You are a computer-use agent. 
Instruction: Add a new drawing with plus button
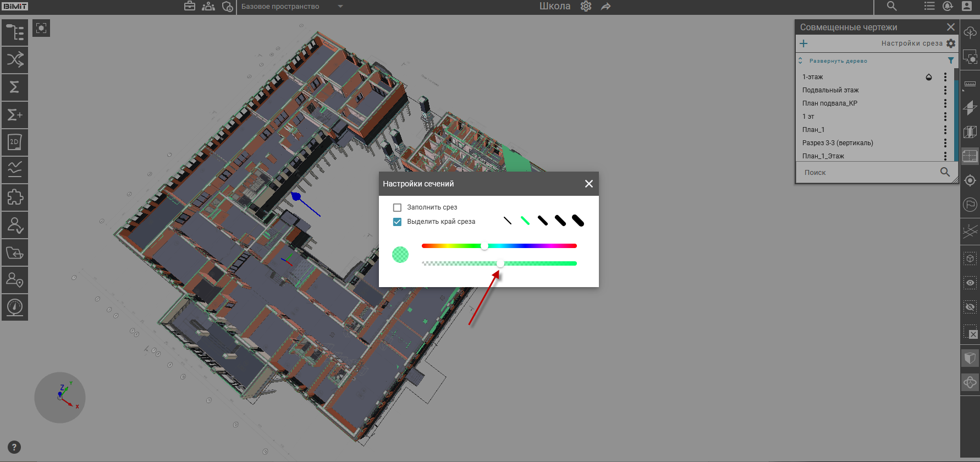click(x=803, y=43)
